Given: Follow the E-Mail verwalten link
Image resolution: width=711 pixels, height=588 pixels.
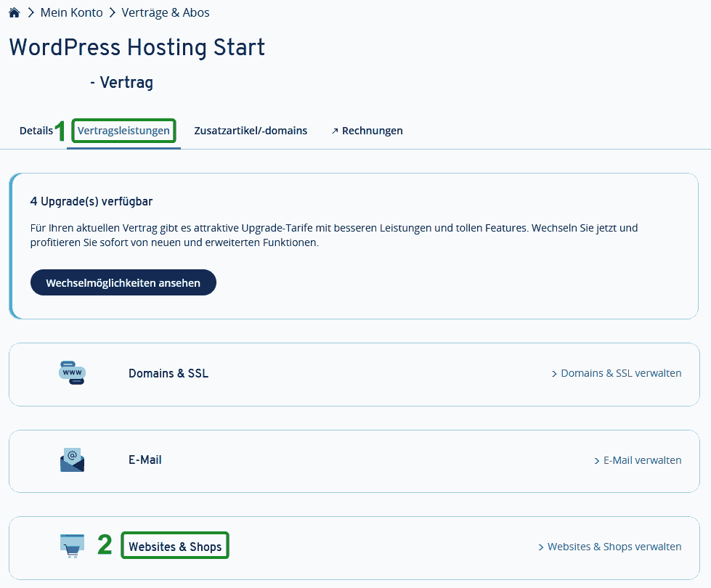Looking at the screenshot, I should click(638, 460).
